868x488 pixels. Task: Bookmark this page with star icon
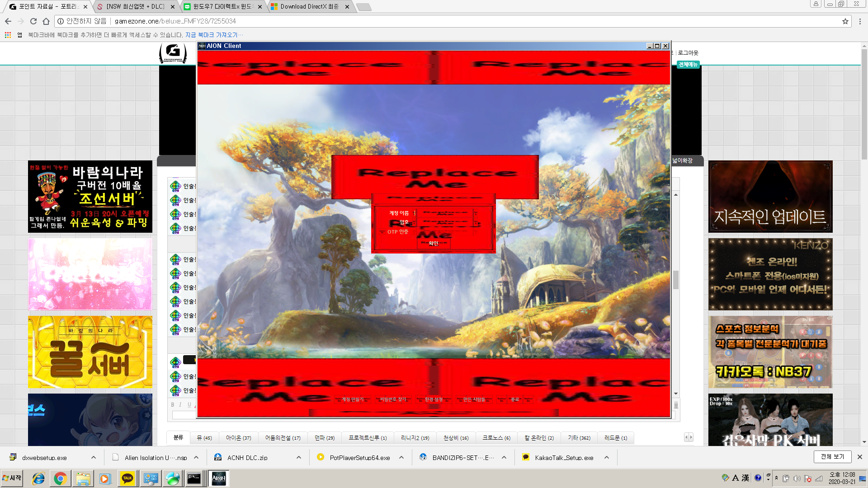coord(845,21)
